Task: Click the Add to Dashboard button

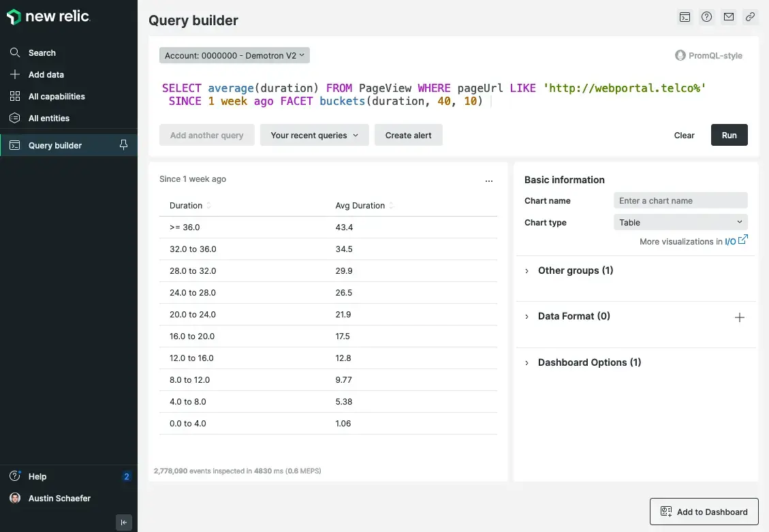Action: 704,512
